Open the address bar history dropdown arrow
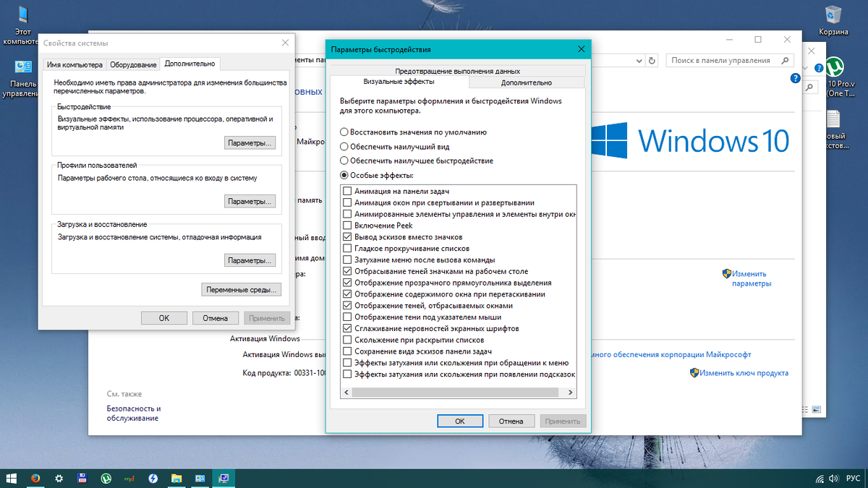Viewport: 868px width, 488px height. [x=639, y=61]
